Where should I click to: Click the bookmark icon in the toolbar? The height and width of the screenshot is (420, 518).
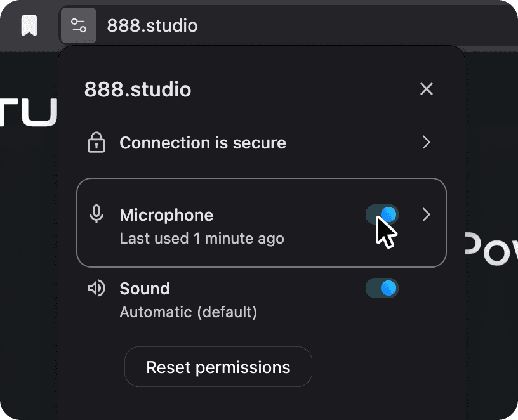click(x=29, y=25)
